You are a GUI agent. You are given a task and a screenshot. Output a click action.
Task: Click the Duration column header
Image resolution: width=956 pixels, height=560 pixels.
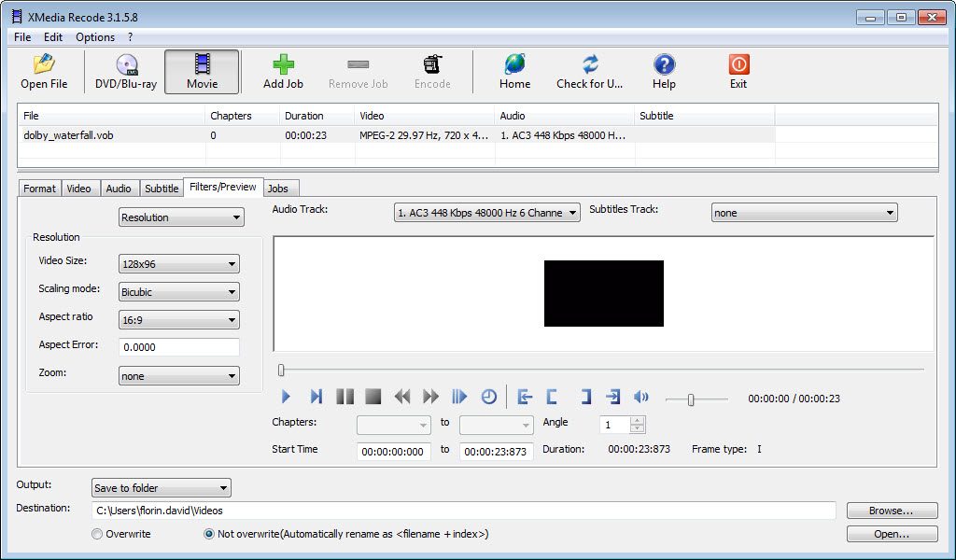click(x=316, y=116)
